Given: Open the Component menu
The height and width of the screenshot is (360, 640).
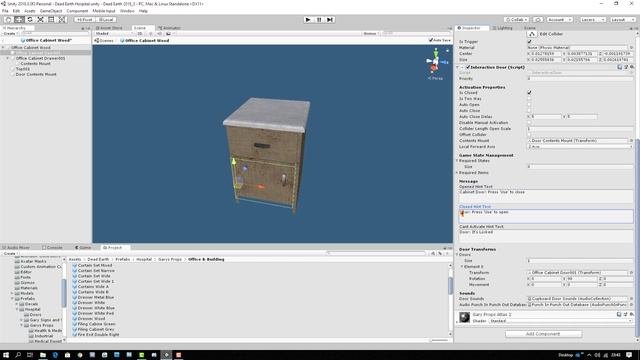Looking at the screenshot, I should (77, 11).
